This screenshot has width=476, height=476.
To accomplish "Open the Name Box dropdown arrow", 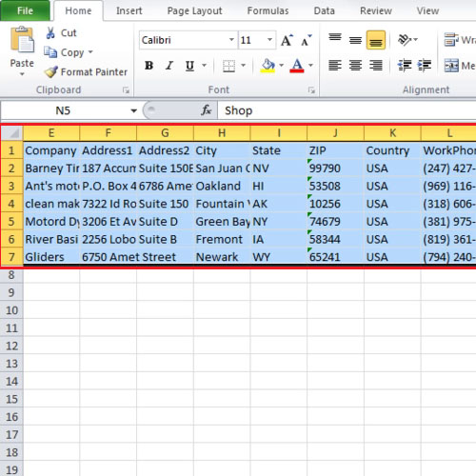I will (x=134, y=110).
